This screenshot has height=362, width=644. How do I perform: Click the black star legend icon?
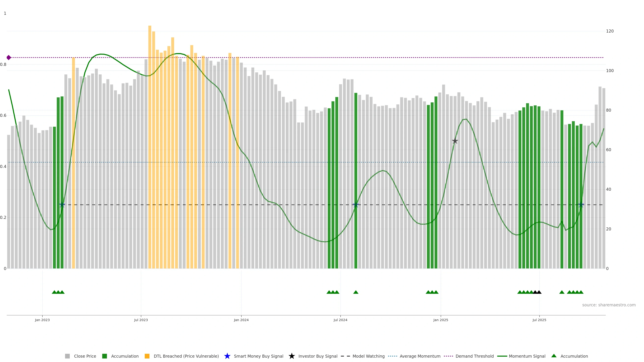tap(291, 356)
